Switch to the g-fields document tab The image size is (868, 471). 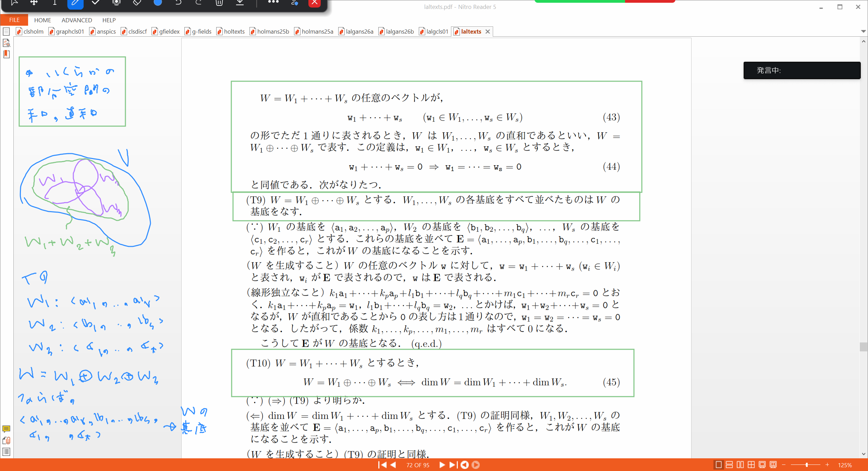(x=198, y=32)
